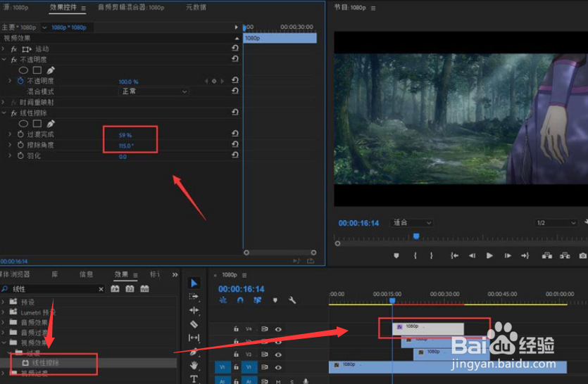Create ellipse mask under 不透明度 effect
This screenshot has width=588, height=384.
pyautogui.click(x=23, y=70)
